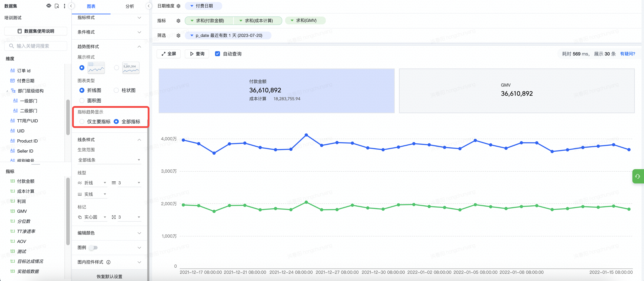Click the 数据集使用说明 button
The height and width of the screenshot is (281, 644).
tap(36, 31)
